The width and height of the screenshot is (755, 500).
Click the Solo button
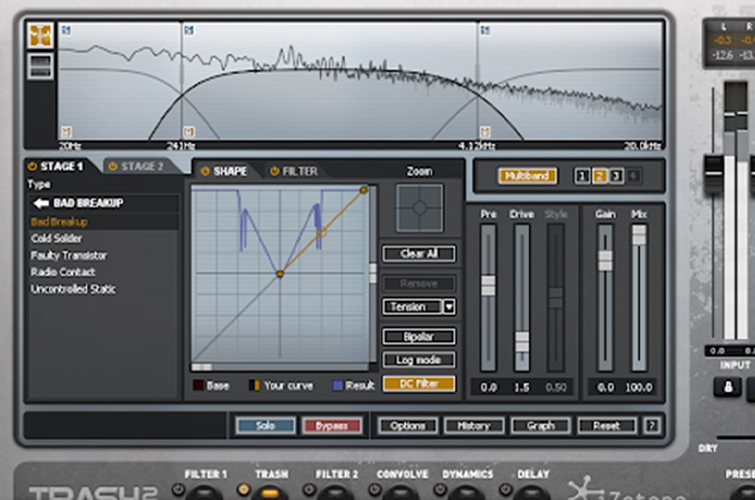coord(265,426)
